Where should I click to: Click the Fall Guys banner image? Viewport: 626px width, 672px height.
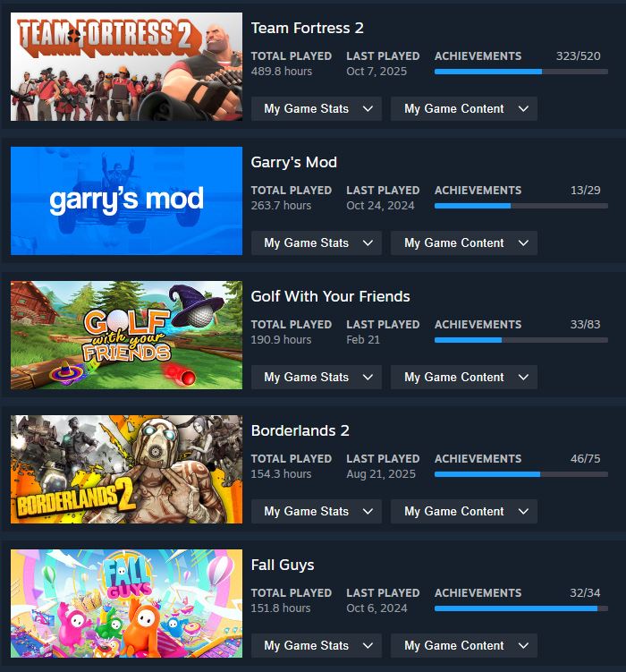(x=126, y=603)
